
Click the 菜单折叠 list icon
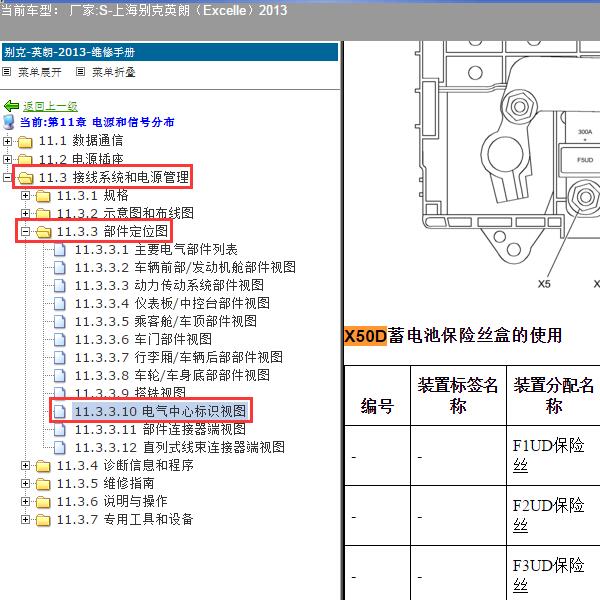point(80,72)
